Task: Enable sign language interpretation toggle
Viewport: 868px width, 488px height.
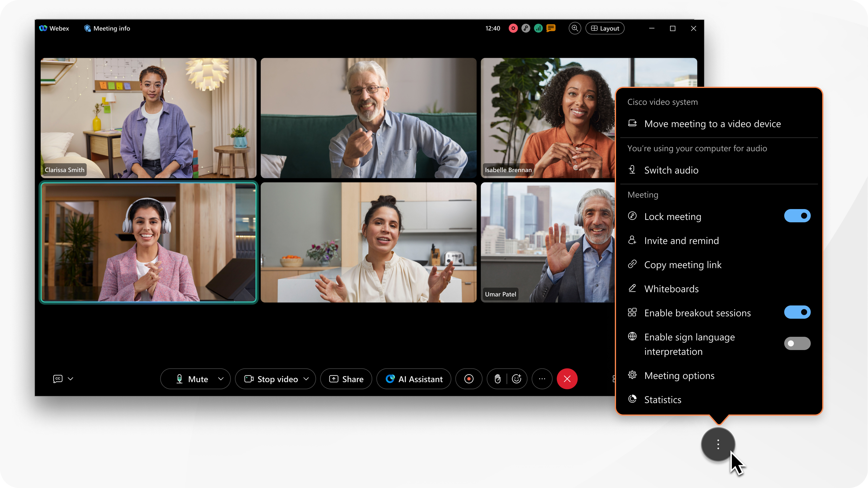Action: point(797,343)
